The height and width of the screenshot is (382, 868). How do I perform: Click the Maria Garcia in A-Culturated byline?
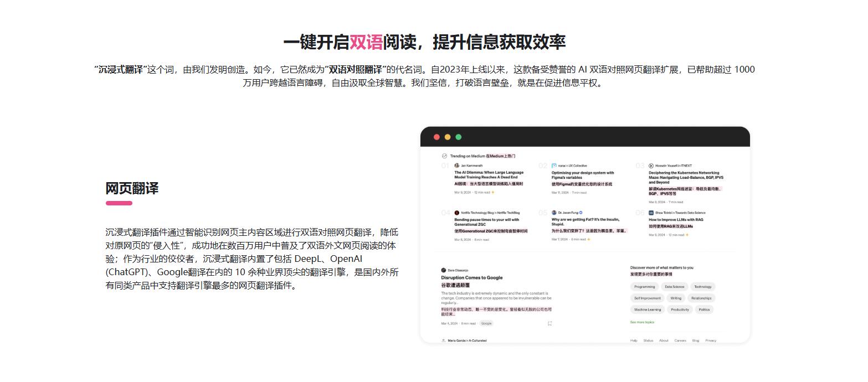467,340
